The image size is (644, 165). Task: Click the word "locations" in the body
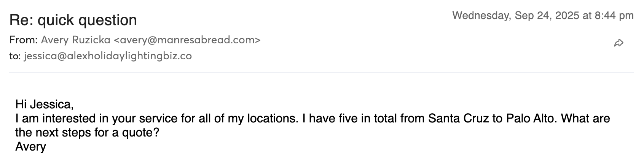pyautogui.click(x=271, y=119)
